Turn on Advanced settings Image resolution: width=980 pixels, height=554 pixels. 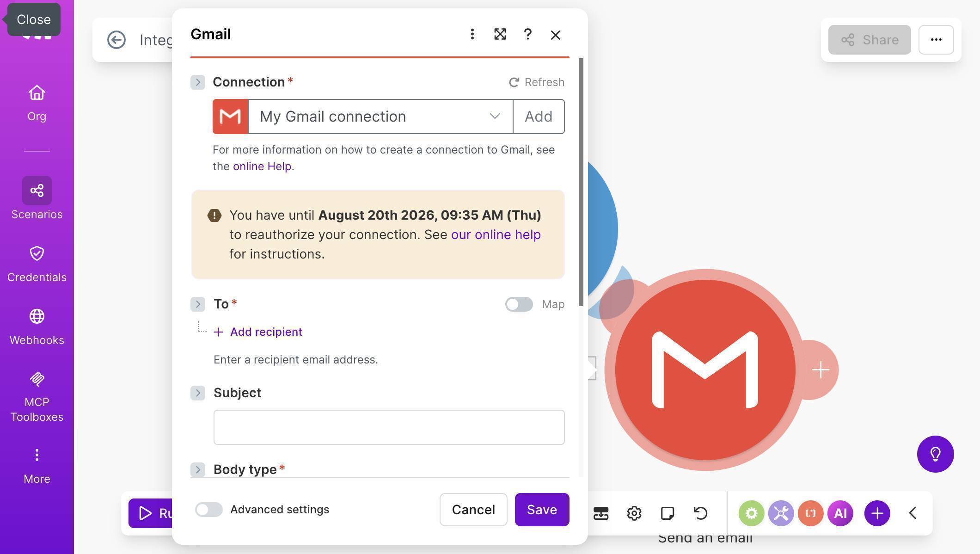coord(208,510)
